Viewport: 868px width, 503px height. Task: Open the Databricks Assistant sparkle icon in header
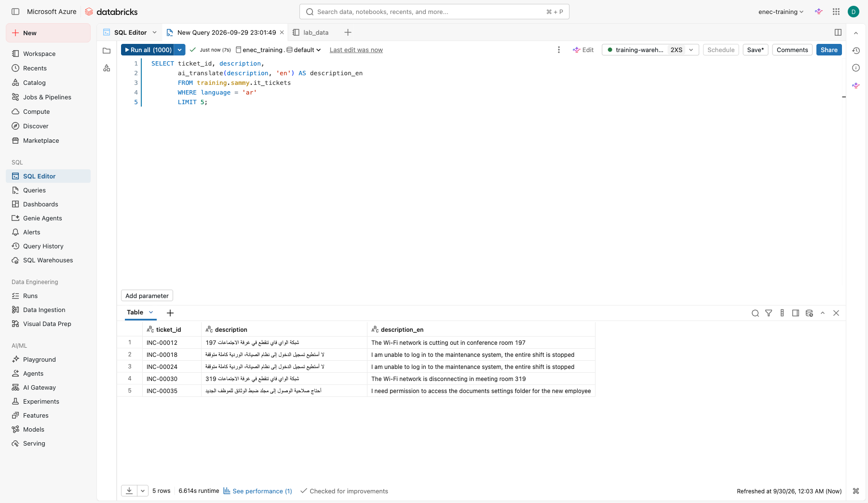[x=819, y=12]
